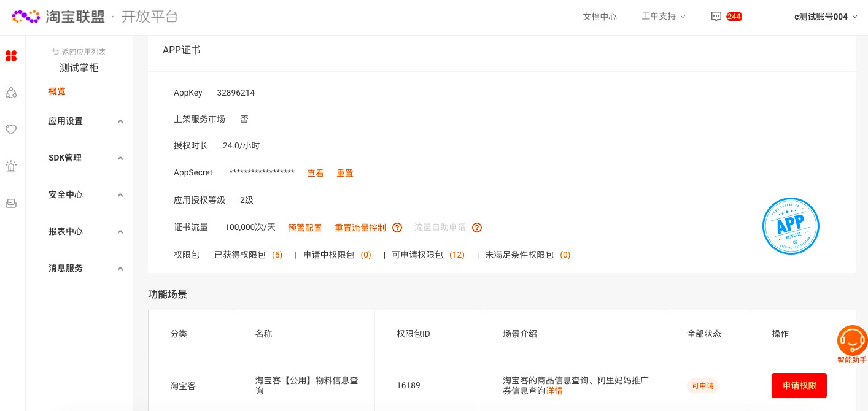Expand the SDK管理 menu section
The width and height of the screenshot is (868, 411).
point(86,158)
